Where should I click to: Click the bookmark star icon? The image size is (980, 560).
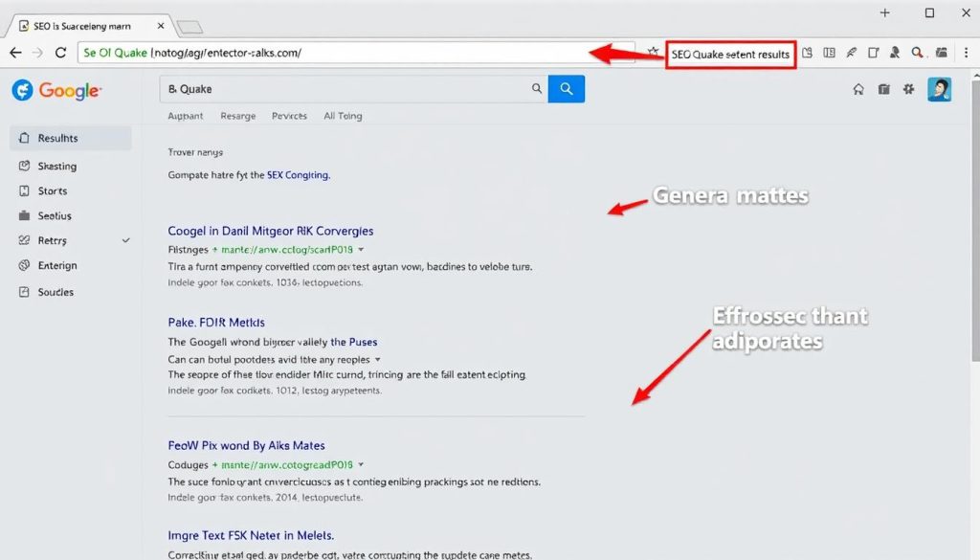[x=653, y=52]
